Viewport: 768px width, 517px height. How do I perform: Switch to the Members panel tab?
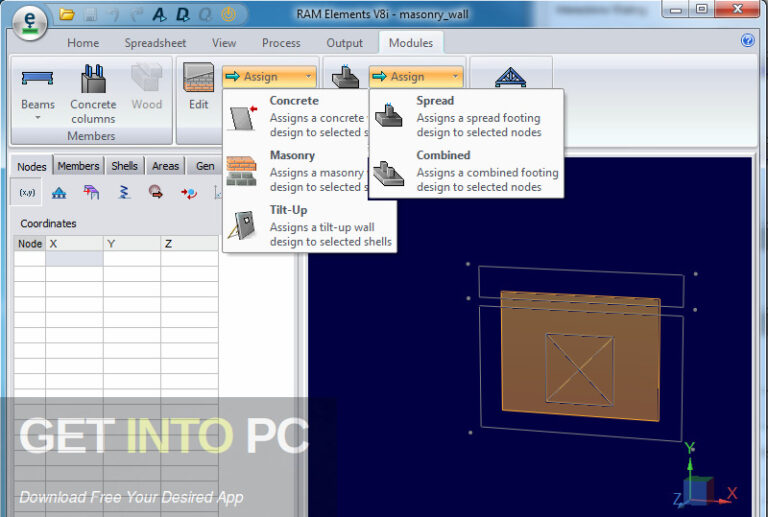[x=78, y=166]
